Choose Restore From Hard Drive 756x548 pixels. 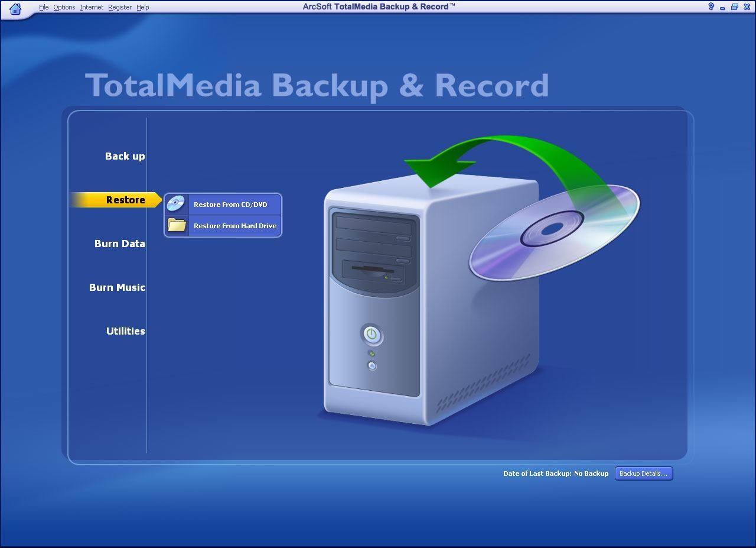[x=223, y=226]
